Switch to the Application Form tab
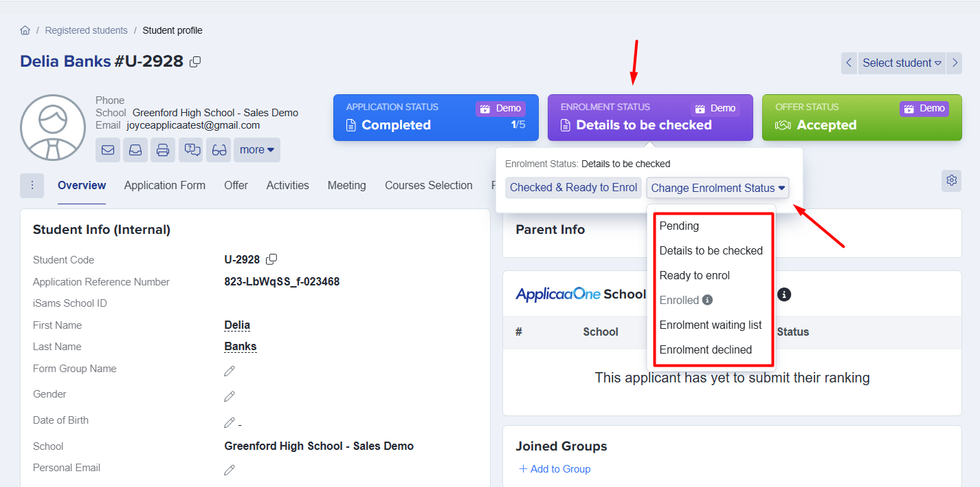This screenshot has height=487, width=980. pos(165,185)
